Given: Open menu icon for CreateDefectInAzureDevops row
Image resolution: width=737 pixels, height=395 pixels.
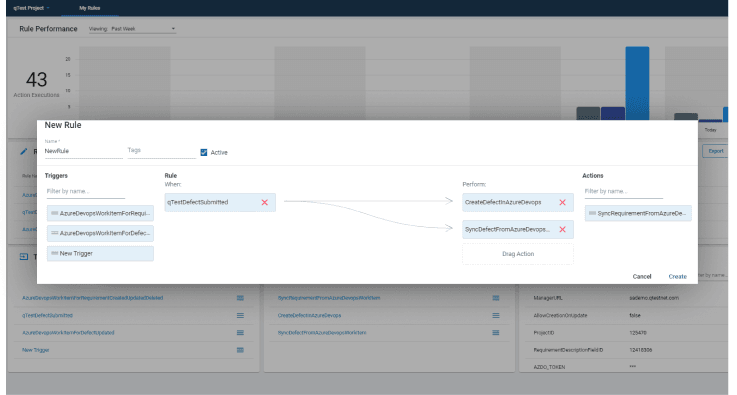Looking at the screenshot, I should click(496, 315).
